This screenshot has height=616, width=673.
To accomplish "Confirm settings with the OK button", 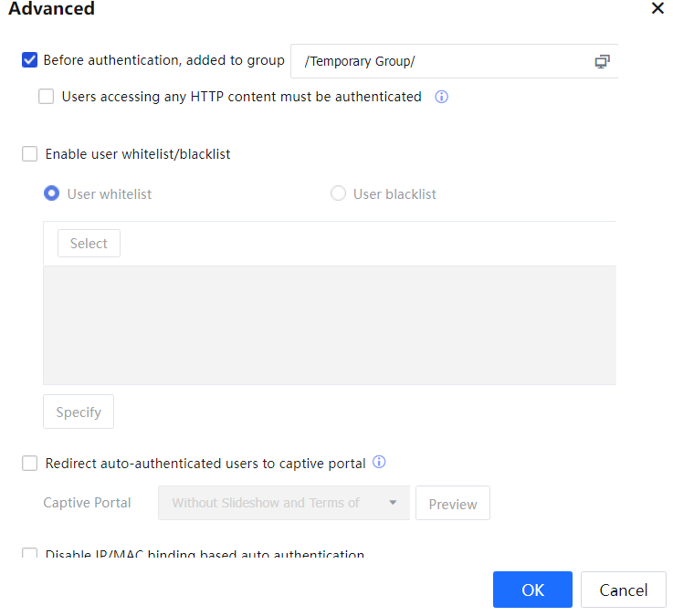I will point(532,590).
